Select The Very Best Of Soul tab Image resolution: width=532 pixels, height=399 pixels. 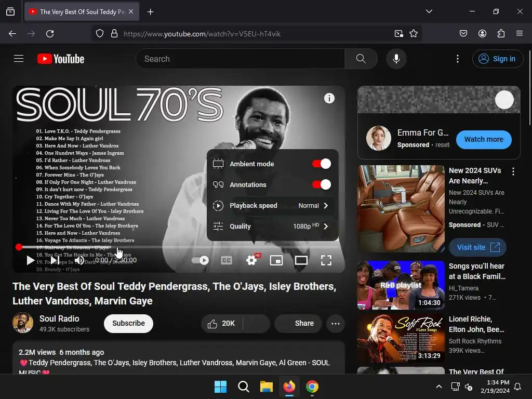point(82,11)
